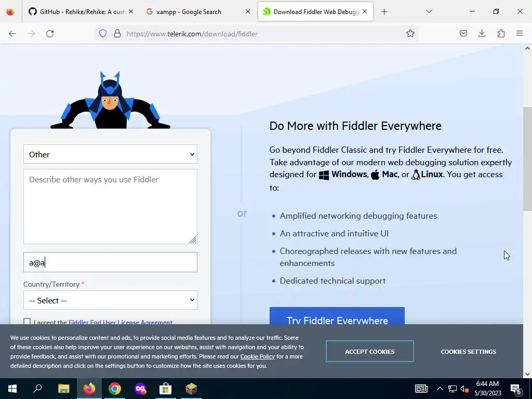Close the xampp Google Search tab

tap(248, 11)
